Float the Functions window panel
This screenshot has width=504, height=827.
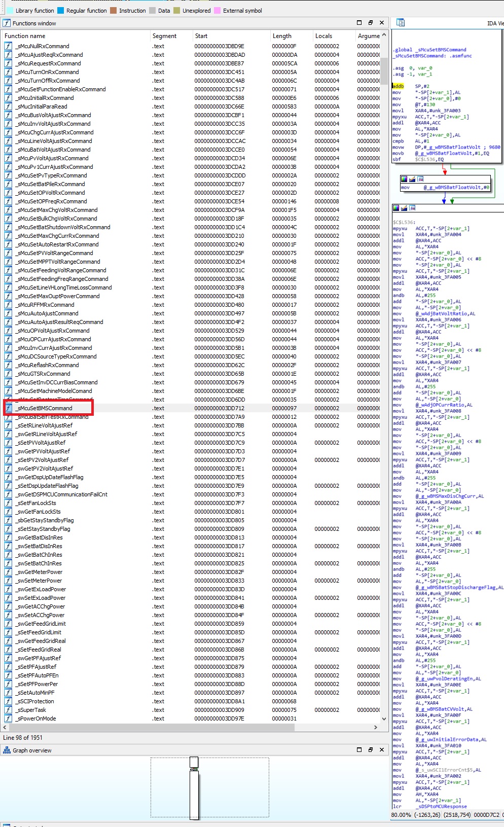[371, 23]
